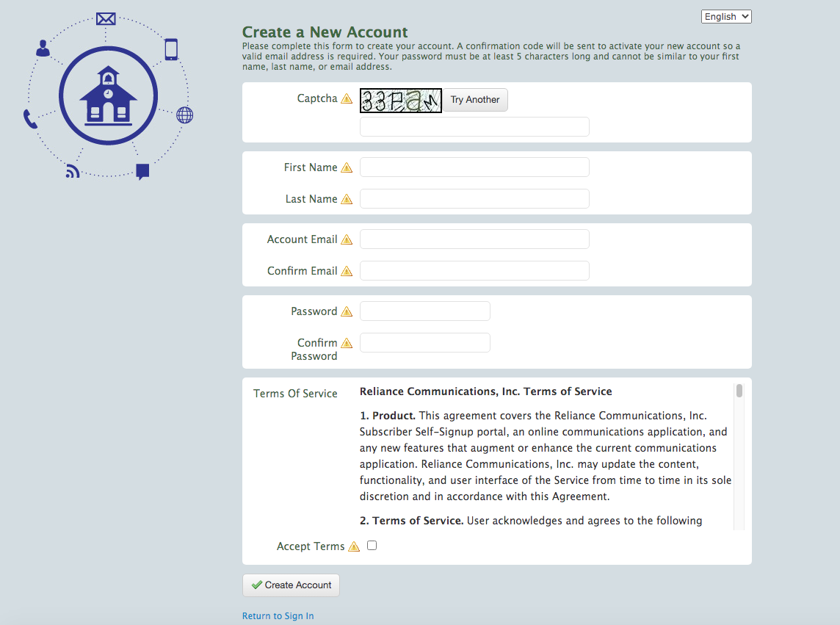Click the envelope mail icon
This screenshot has width=840, height=625.
(x=106, y=18)
